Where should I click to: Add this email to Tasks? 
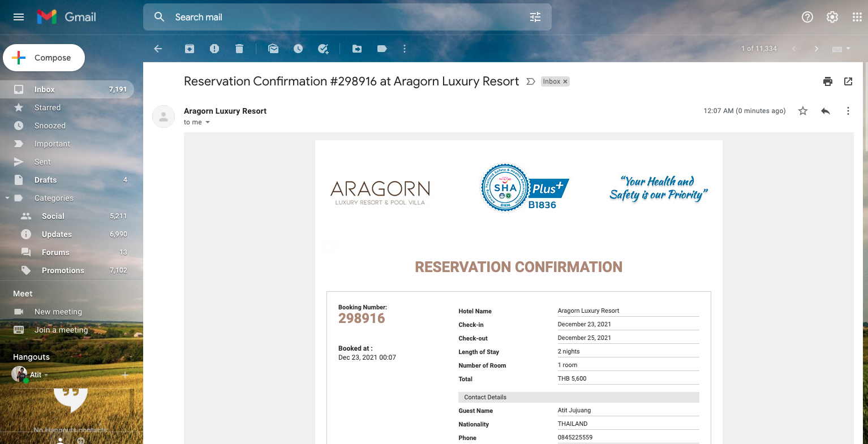pyautogui.click(x=323, y=49)
